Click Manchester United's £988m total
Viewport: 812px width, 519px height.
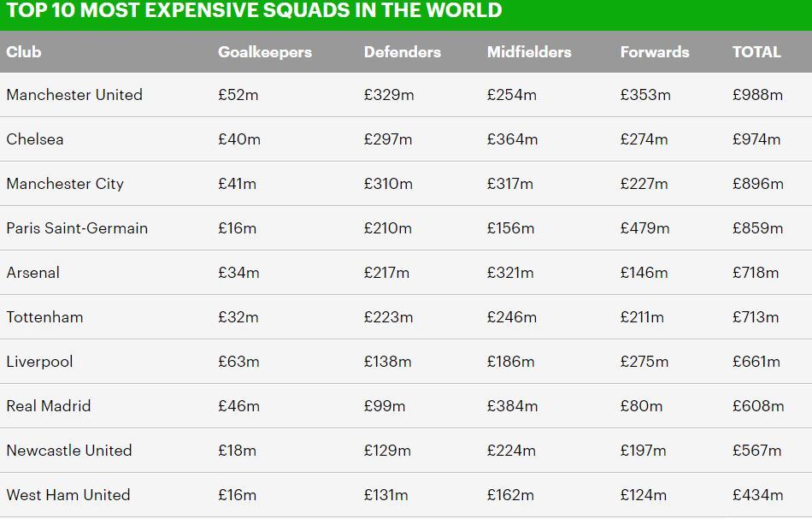point(757,95)
